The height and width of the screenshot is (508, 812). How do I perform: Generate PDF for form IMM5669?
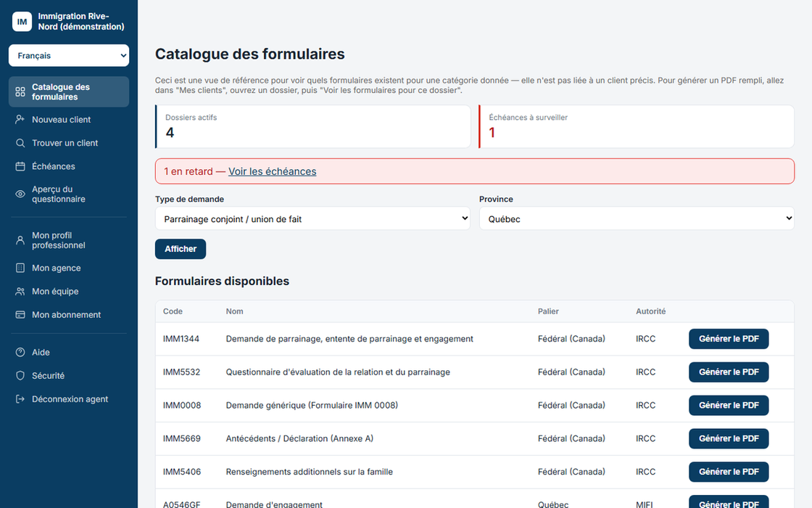(729, 438)
